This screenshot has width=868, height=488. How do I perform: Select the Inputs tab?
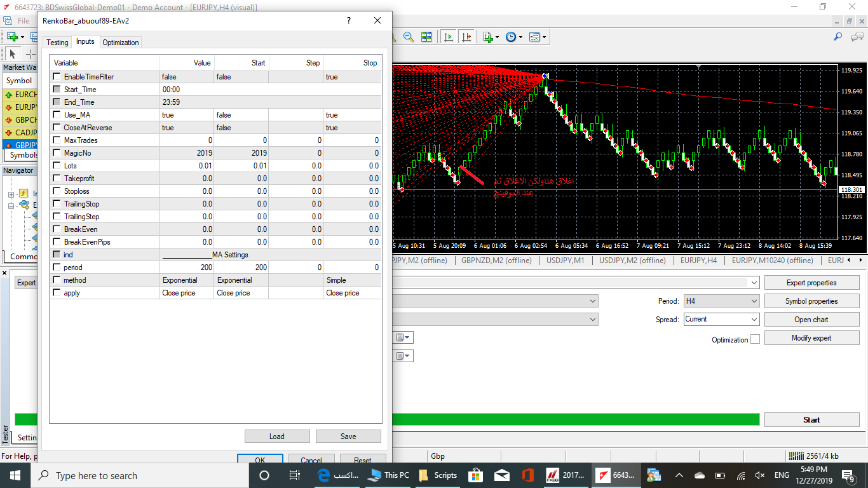coord(85,41)
